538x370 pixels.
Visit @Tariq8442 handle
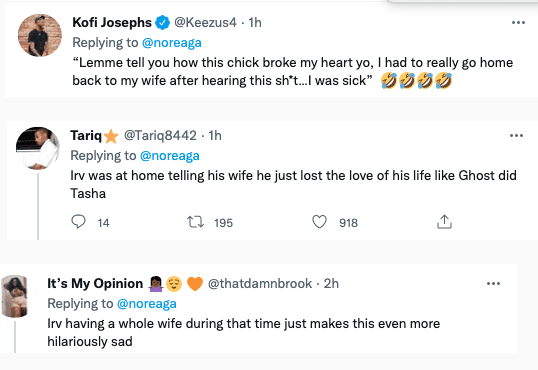[x=160, y=136]
